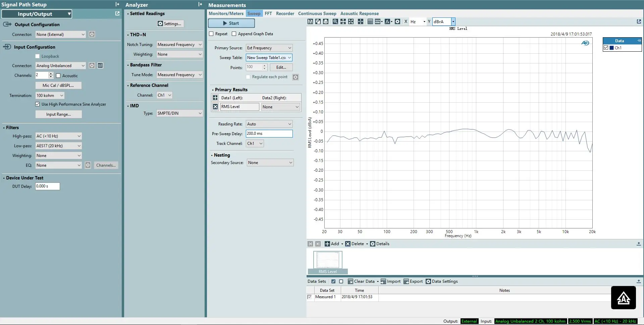Check Append Graph Data

coord(234,34)
